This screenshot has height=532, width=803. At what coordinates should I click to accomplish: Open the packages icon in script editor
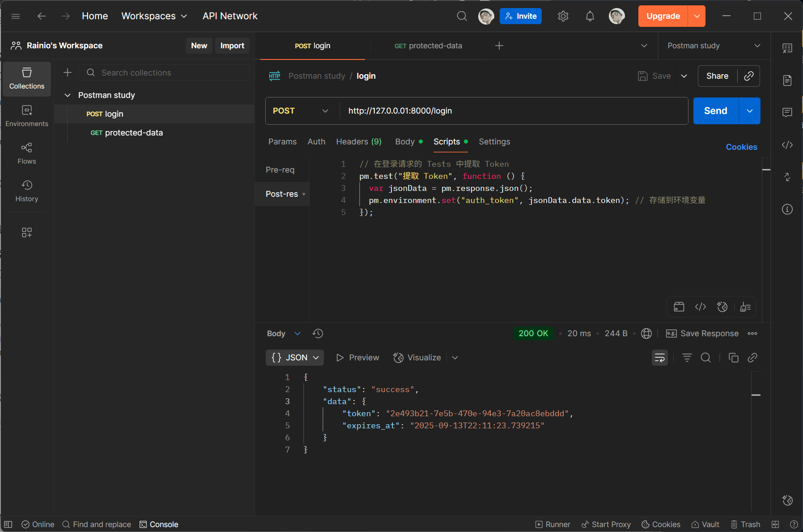coord(679,307)
